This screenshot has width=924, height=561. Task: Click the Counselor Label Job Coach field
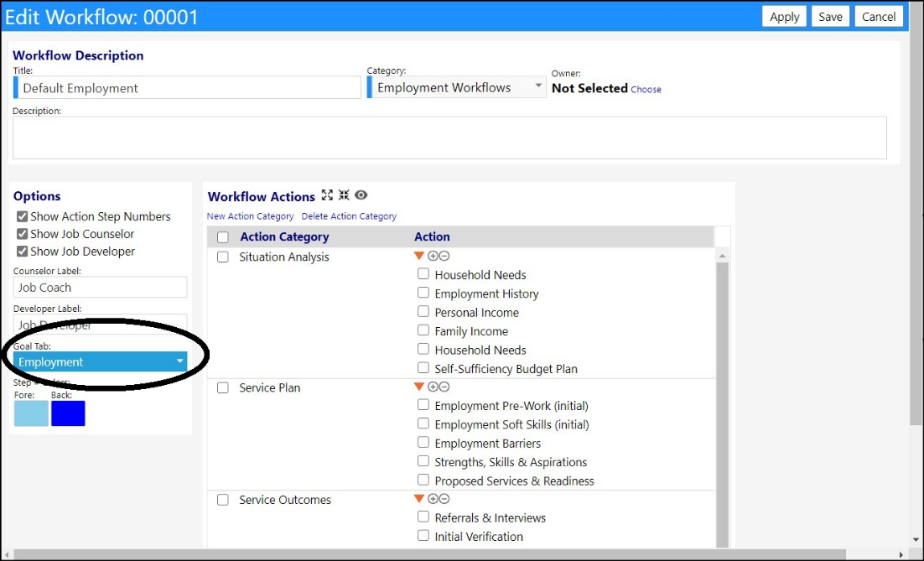click(100, 287)
